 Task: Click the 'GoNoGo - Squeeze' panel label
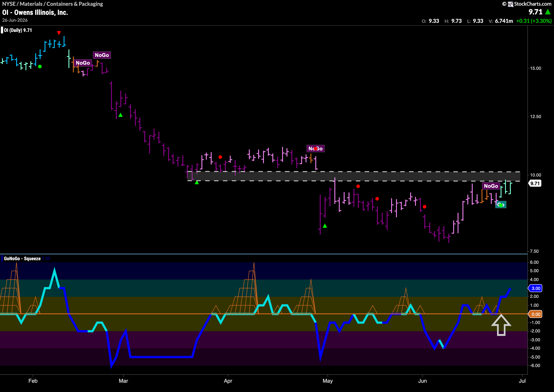click(x=22, y=258)
